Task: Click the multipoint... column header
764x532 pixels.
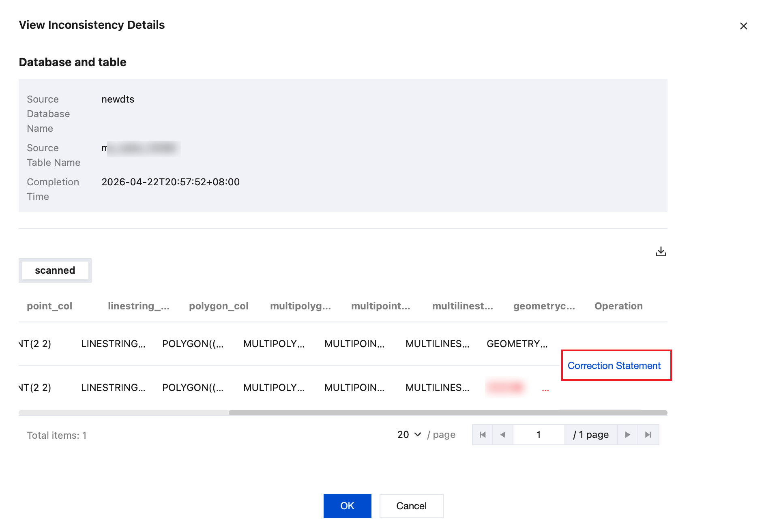Action: pyautogui.click(x=381, y=306)
